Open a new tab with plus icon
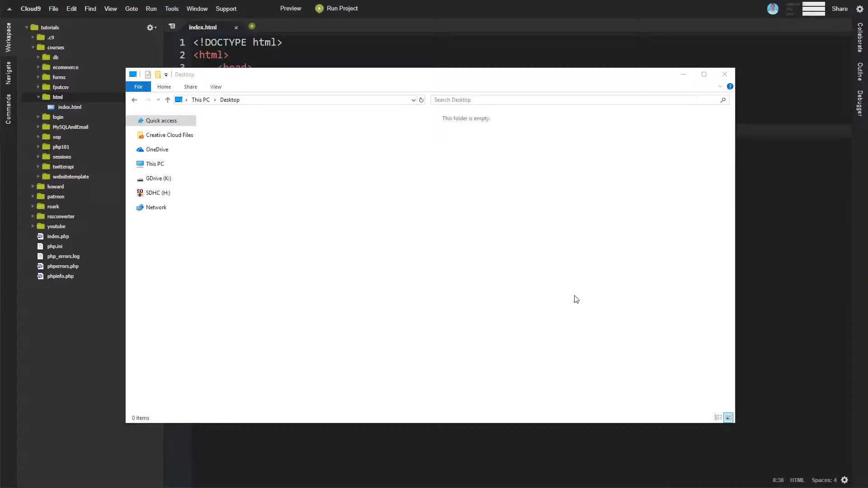 click(252, 26)
